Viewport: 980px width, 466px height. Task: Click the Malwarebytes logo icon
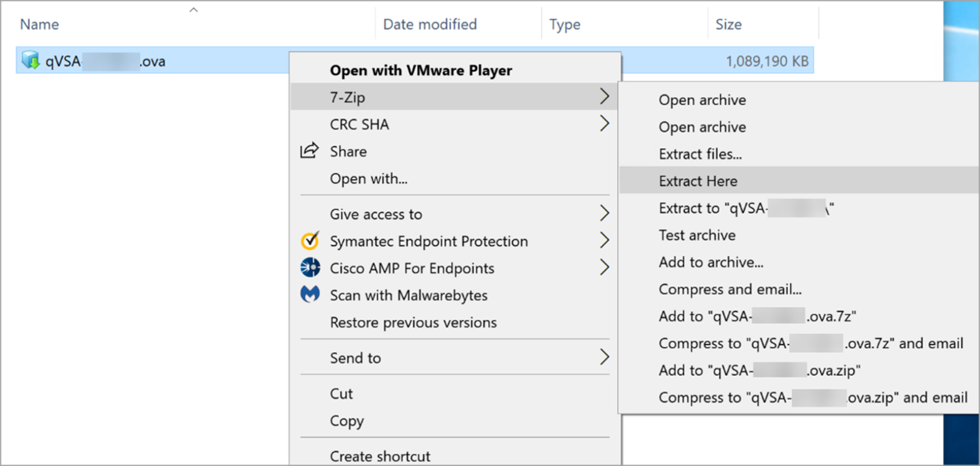pos(310,294)
